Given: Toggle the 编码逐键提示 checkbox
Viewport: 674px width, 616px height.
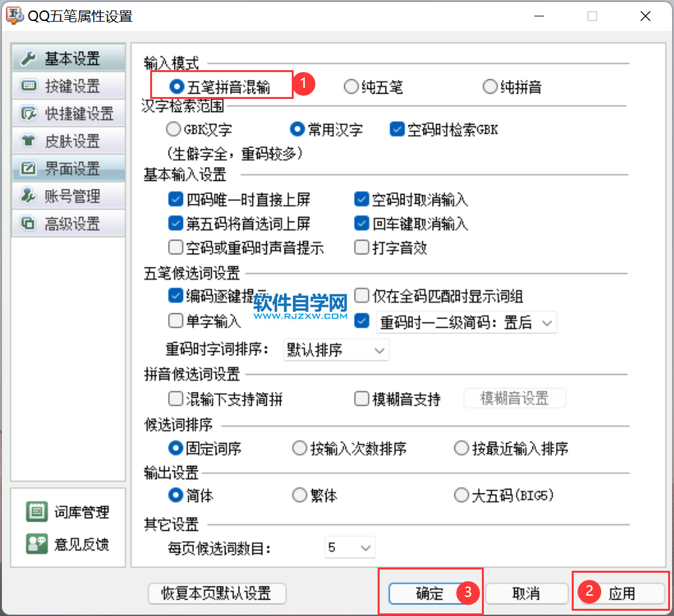Looking at the screenshot, I should click(175, 296).
